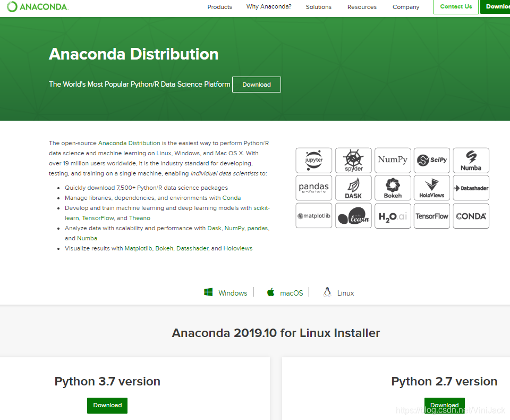Open the Holoviews text link
The image size is (510, 420).
(238, 248)
